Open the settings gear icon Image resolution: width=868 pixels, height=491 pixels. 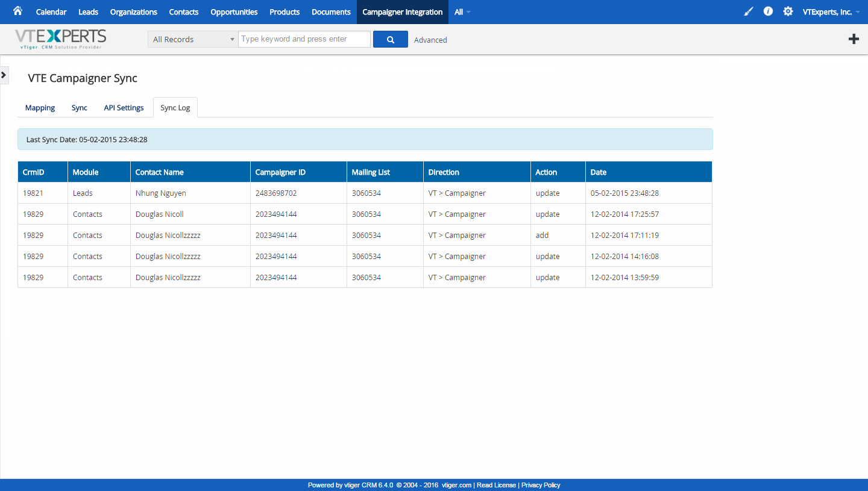(x=788, y=11)
